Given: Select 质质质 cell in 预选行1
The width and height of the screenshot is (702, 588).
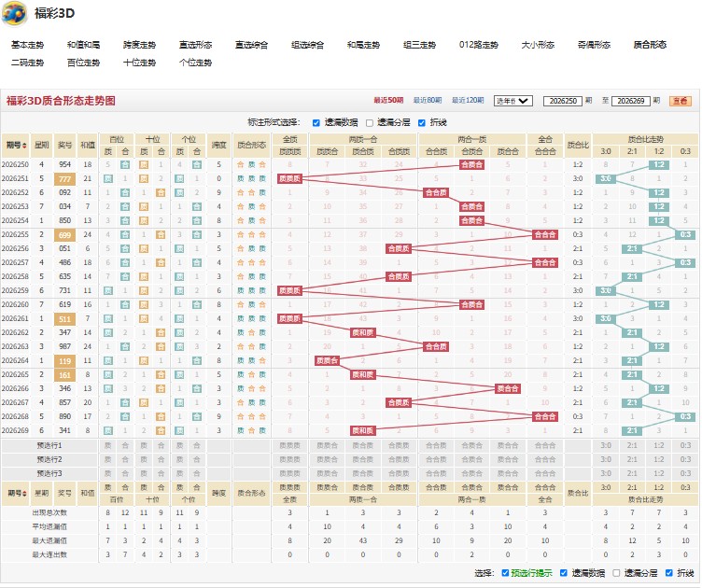Looking at the screenshot, I should pyautogui.click(x=289, y=446).
